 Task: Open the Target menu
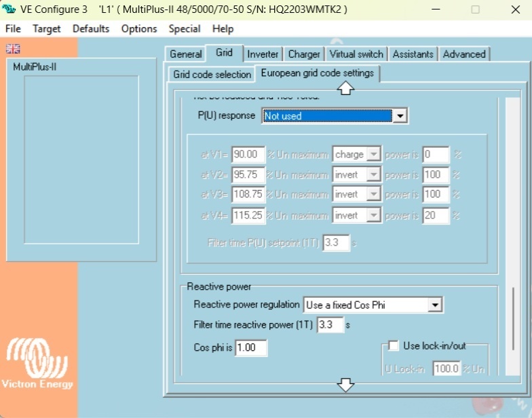46,28
